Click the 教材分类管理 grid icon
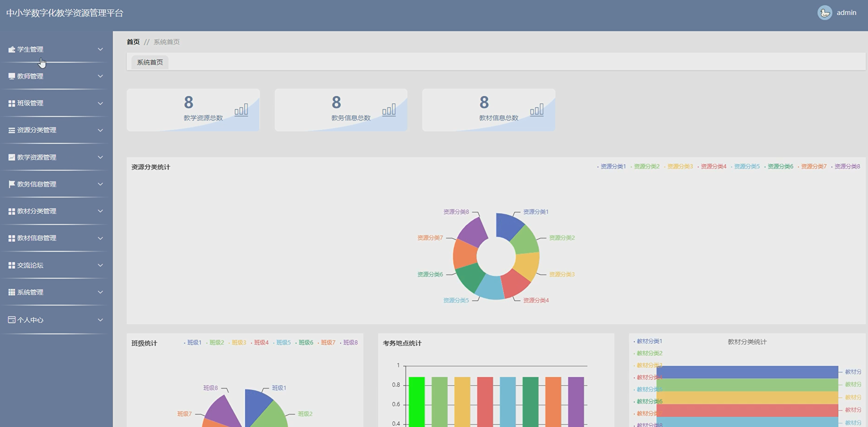868x427 pixels. click(x=11, y=211)
